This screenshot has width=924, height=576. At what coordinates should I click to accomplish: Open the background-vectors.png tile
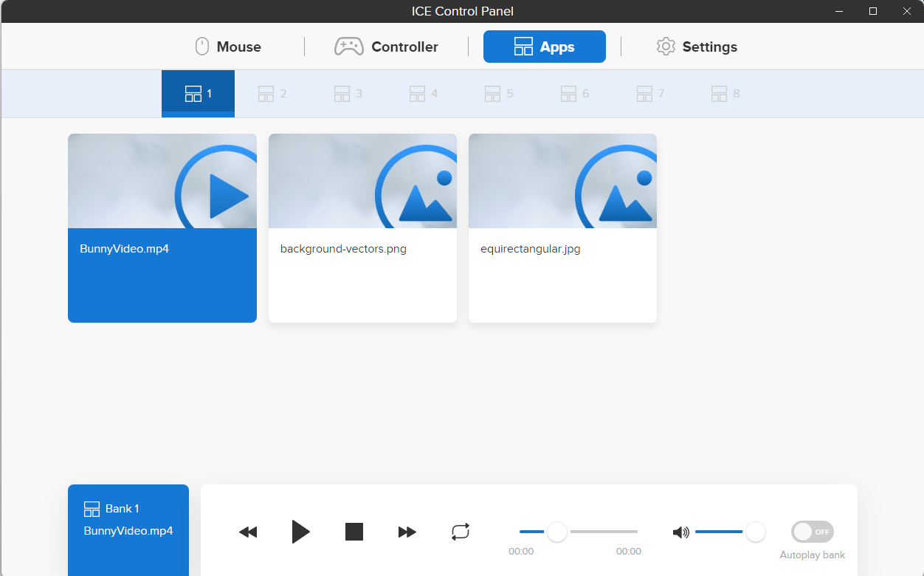[362, 228]
